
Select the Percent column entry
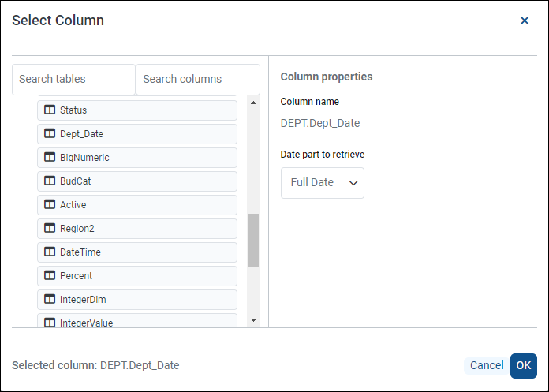[137, 276]
